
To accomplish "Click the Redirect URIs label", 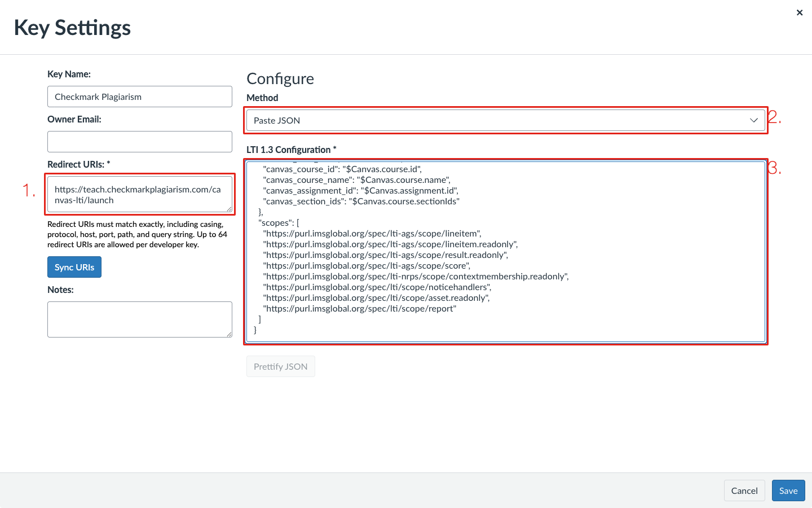I will point(79,164).
